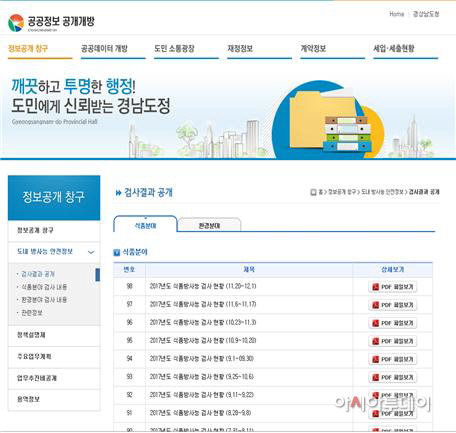
Task: Click the blue 정보공개 창구 sidebar header
Action: pos(54,197)
